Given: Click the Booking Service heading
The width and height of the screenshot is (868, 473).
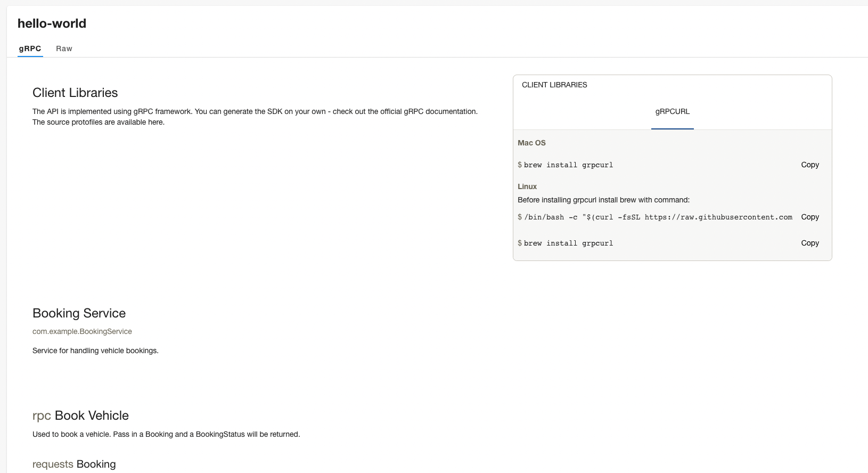Looking at the screenshot, I should point(79,313).
